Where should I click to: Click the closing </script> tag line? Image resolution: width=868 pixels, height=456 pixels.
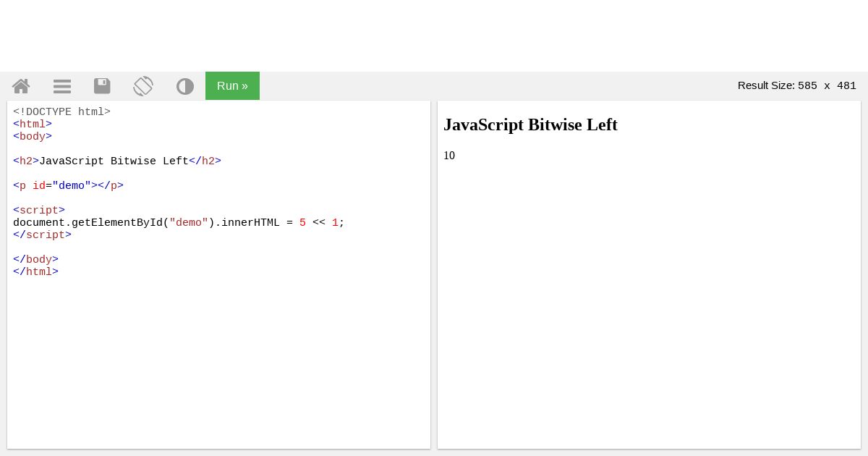point(42,235)
